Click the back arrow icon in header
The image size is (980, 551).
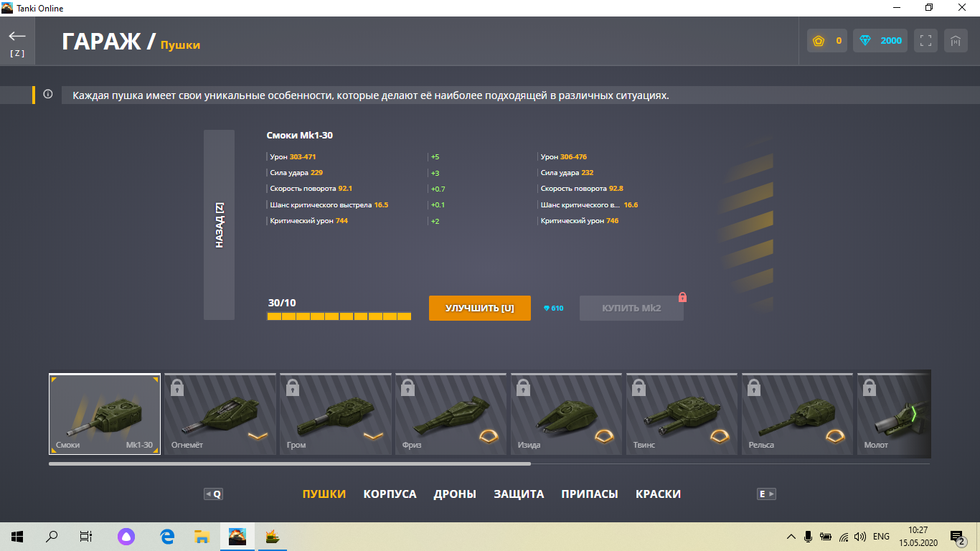(x=17, y=36)
